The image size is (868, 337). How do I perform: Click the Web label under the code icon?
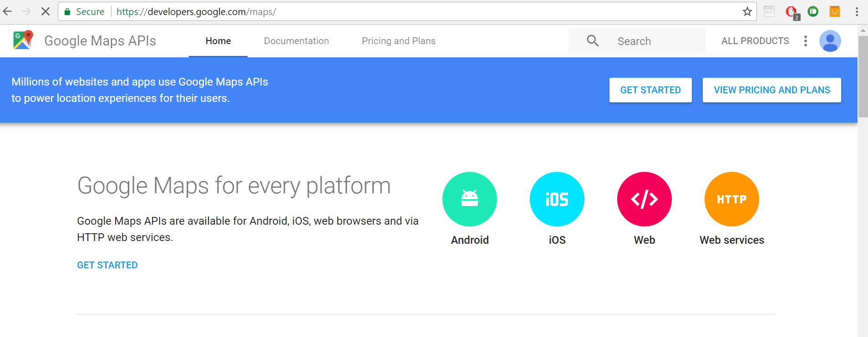[x=645, y=240]
